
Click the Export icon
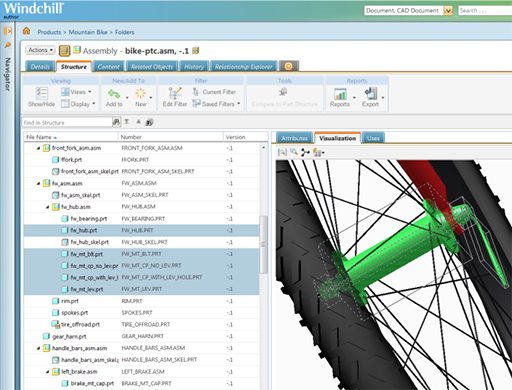371,93
